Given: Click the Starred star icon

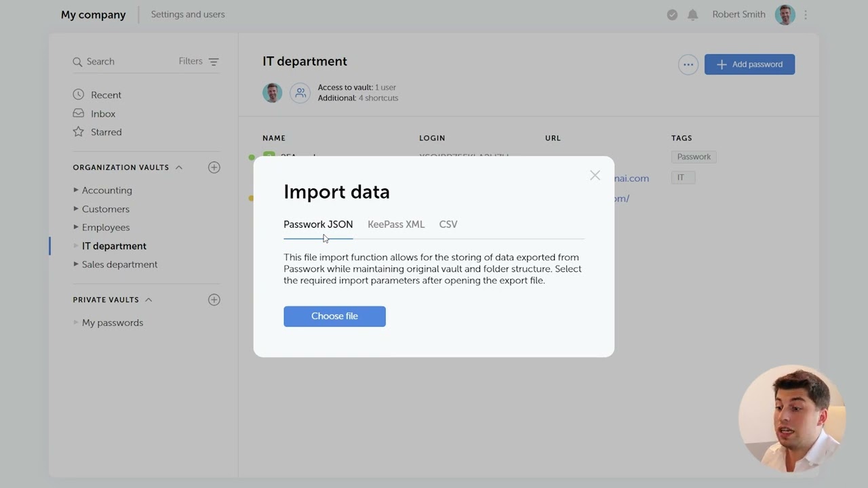Looking at the screenshot, I should [x=79, y=131].
